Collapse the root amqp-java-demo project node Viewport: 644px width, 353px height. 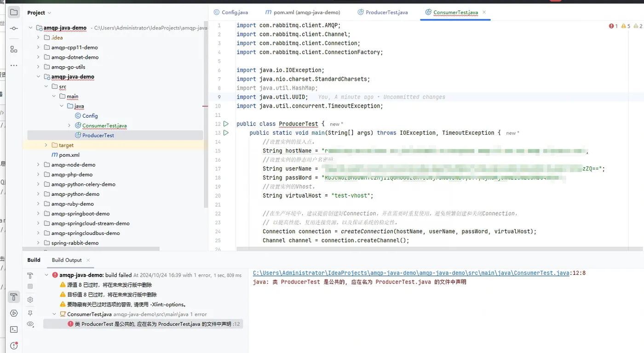click(30, 28)
